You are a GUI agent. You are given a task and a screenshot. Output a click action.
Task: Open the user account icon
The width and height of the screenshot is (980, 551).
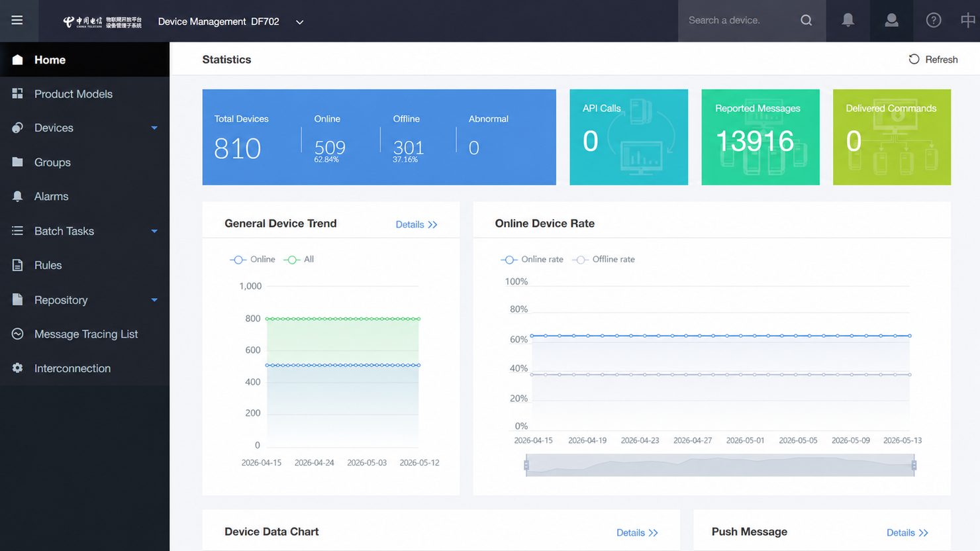[891, 21]
